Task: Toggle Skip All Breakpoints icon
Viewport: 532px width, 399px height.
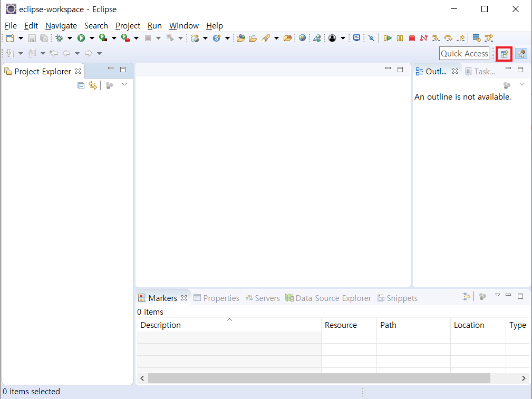Action: pyautogui.click(x=371, y=38)
